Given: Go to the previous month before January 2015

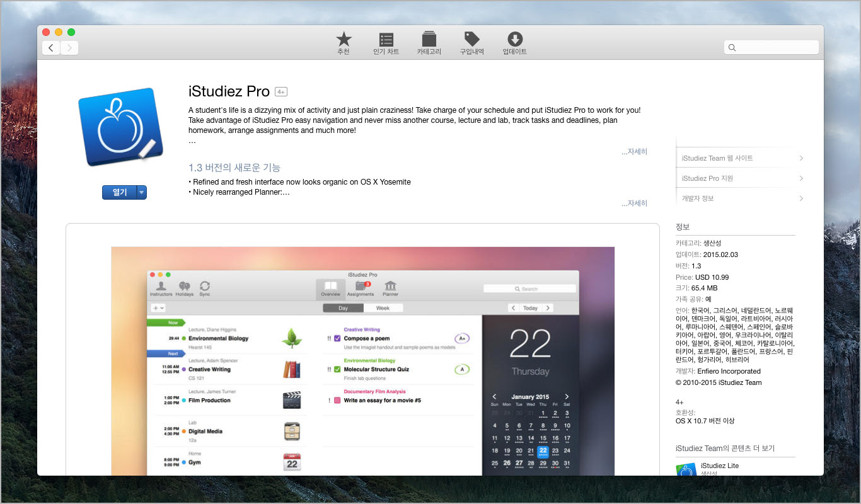Looking at the screenshot, I should coord(495,397).
